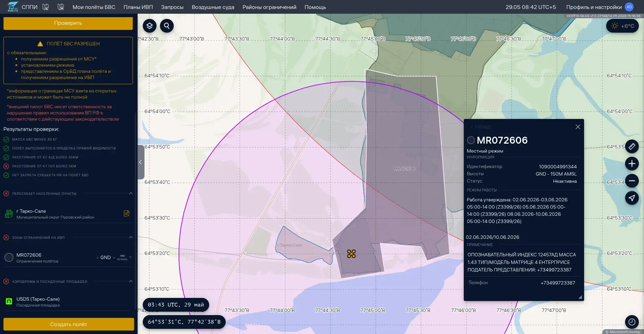Click the Проверить button
Screen dimensions: 644x334
click(68, 23)
